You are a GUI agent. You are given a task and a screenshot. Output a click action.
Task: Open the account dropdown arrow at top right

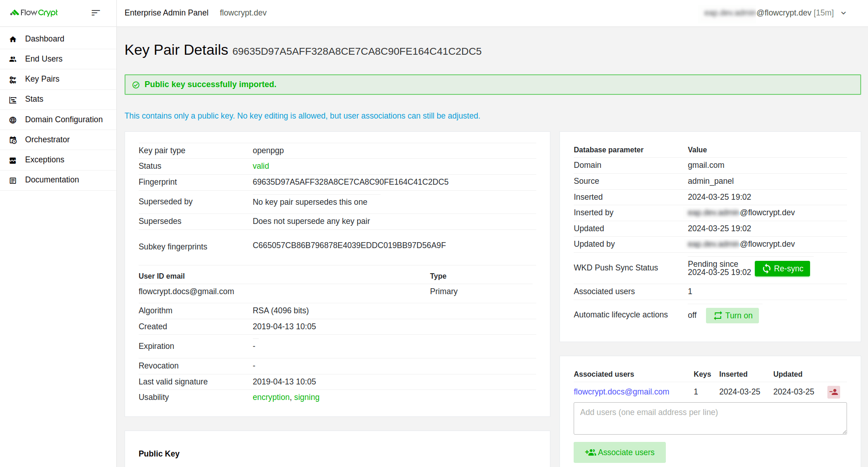click(843, 13)
